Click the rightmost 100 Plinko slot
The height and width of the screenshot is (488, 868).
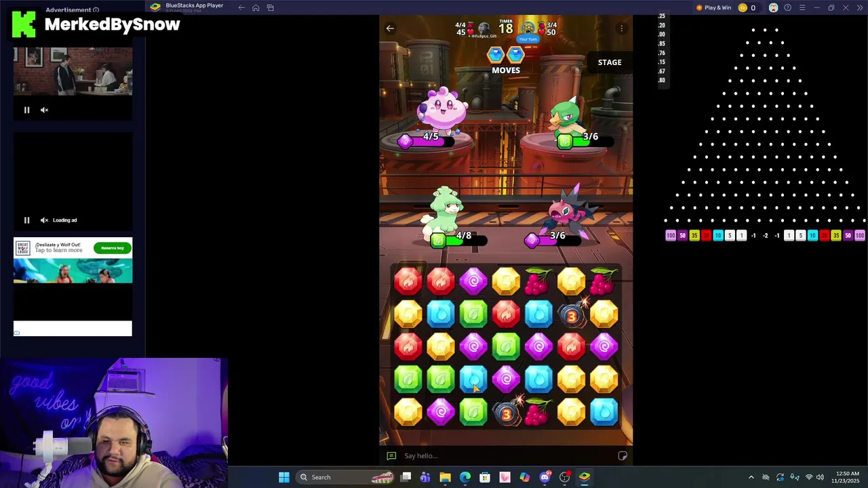click(x=860, y=236)
